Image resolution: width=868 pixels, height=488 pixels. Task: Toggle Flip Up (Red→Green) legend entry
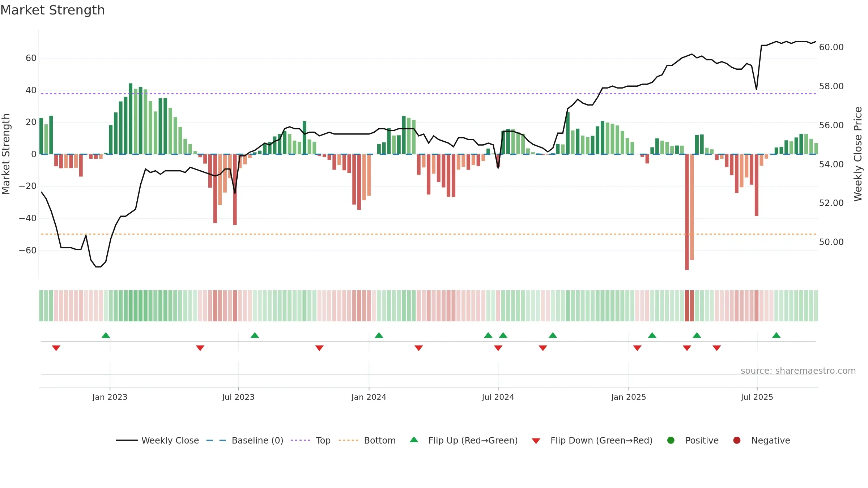(x=464, y=440)
